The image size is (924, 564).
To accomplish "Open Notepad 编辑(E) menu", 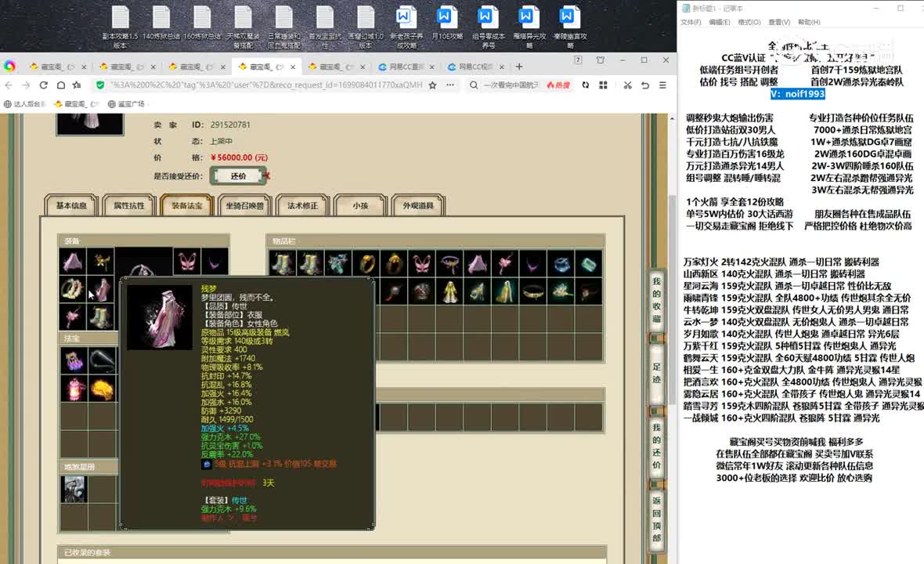I will click(x=720, y=22).
